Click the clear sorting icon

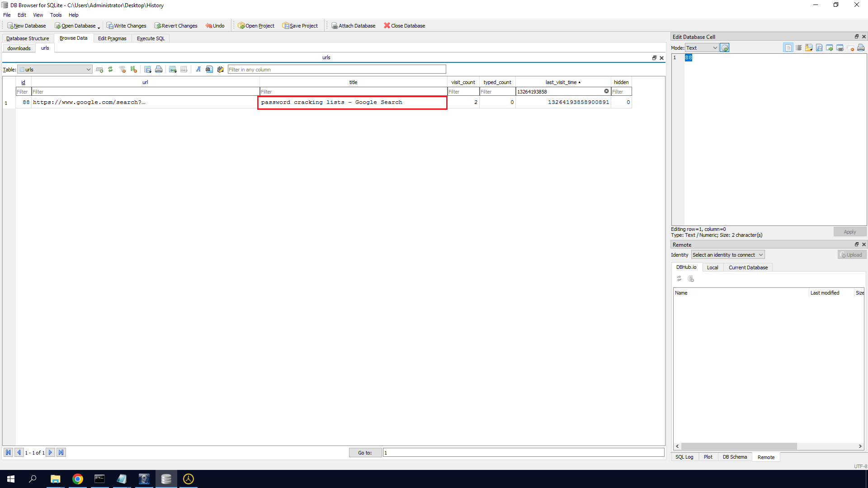click(133, 70)
